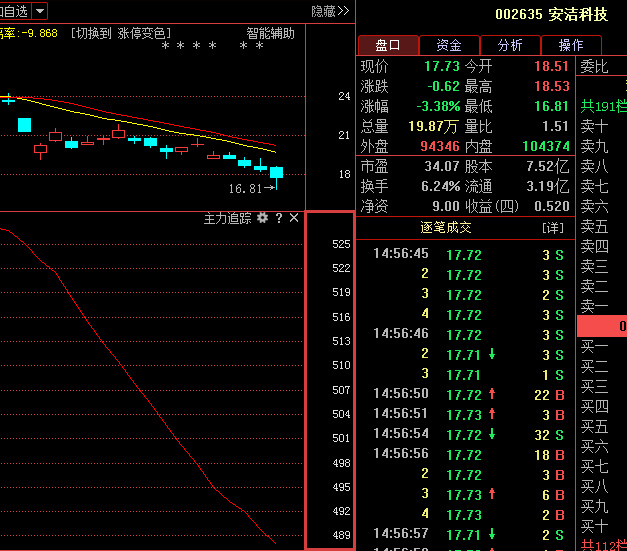
Task: Open settings gear in 主力追踪 panel
Action: coord(262,217)
